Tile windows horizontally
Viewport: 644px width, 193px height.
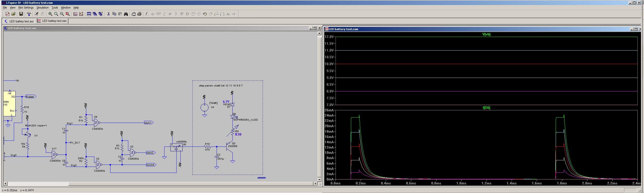(x=89, y=14)
